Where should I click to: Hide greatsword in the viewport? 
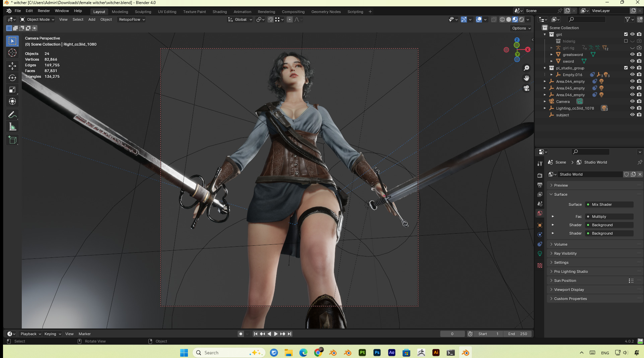click(x=632, y=54)
